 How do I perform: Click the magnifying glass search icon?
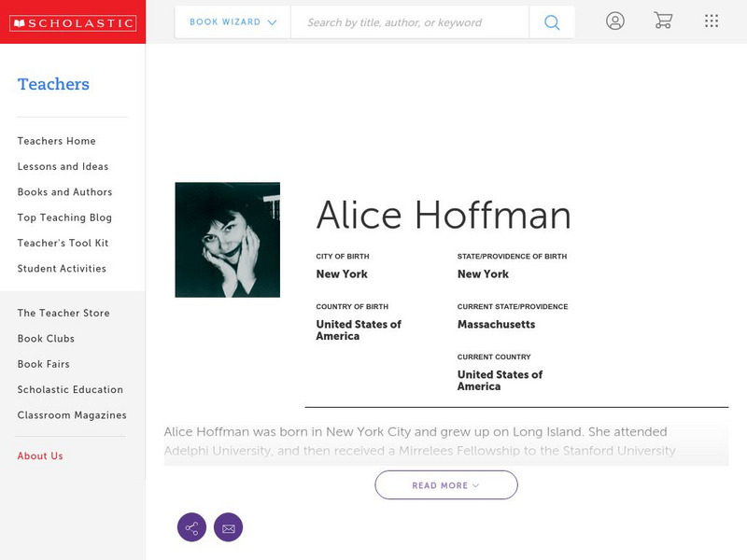(552, 22)
